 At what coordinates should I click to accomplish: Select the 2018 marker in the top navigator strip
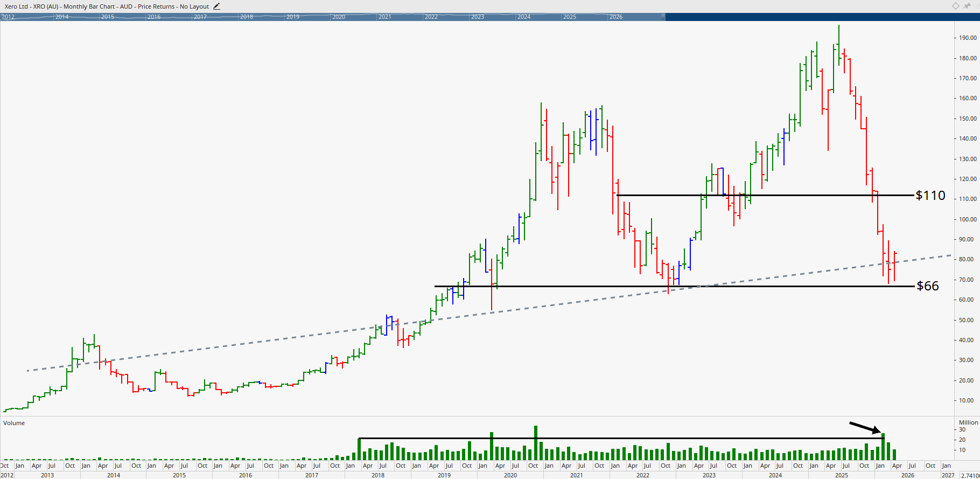point(247,17)
